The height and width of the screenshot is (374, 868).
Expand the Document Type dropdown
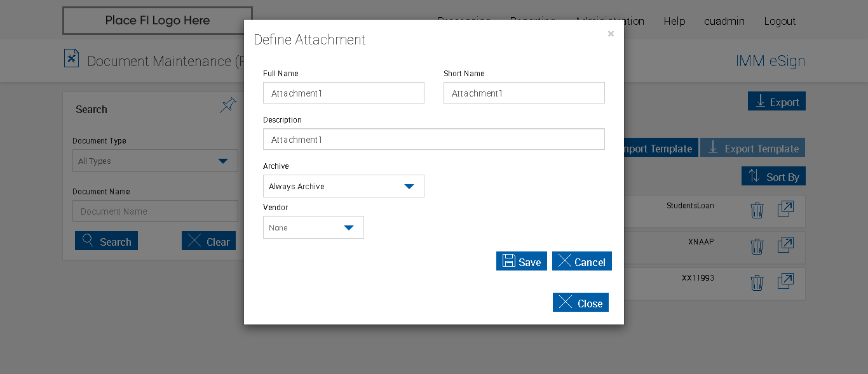155,161
